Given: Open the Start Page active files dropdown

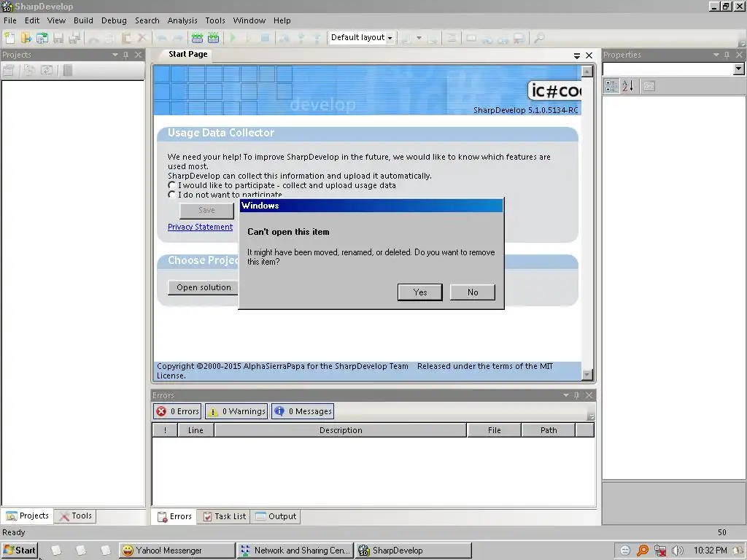Looking at the screenshot, I should (577, 55).
